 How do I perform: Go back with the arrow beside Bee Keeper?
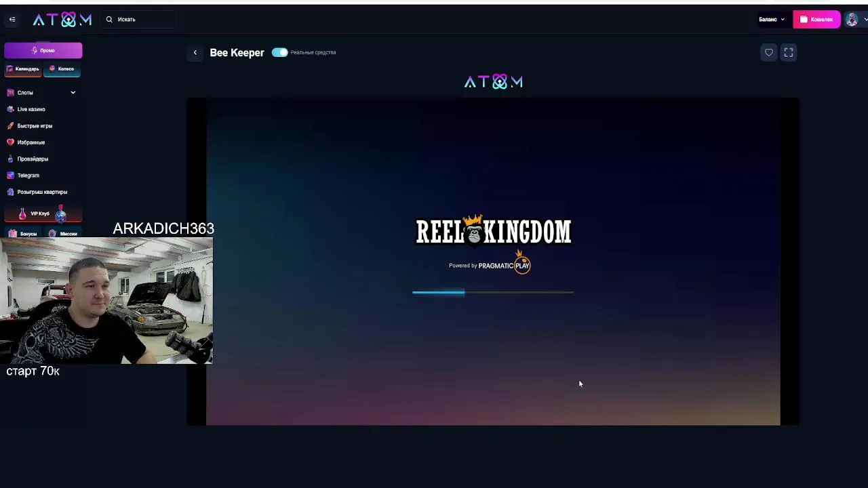pos(195,53)
